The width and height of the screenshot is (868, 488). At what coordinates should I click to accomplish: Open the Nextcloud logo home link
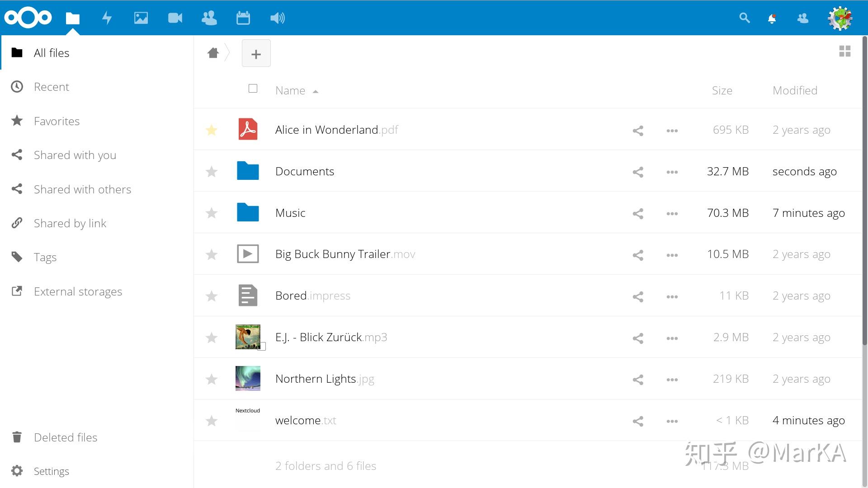(28, 18)
